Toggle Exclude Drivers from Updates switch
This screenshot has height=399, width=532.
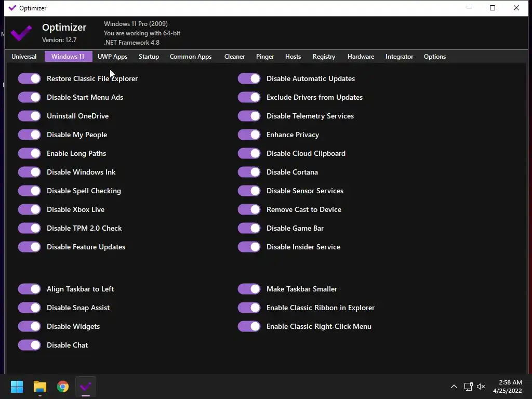(249, 97)
